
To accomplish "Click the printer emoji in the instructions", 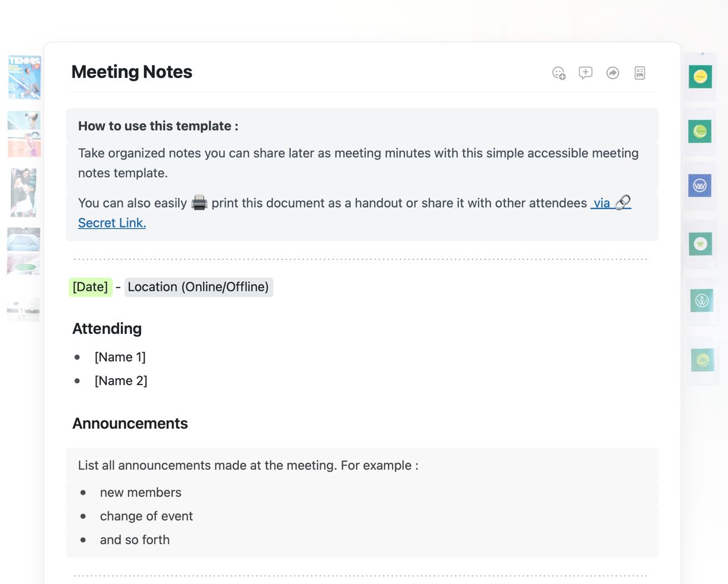I will pyautogui.click(x=199, y=202).
